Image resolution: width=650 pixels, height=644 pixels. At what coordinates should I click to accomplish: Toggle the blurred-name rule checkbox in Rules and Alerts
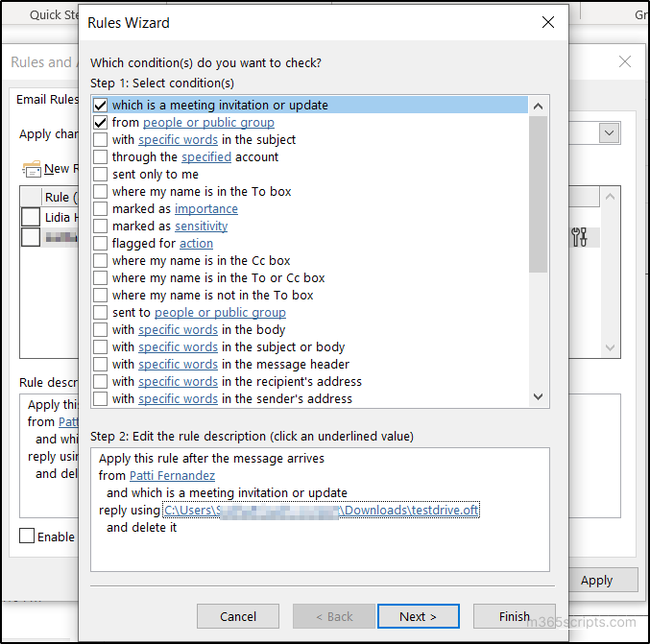[31, 237]
